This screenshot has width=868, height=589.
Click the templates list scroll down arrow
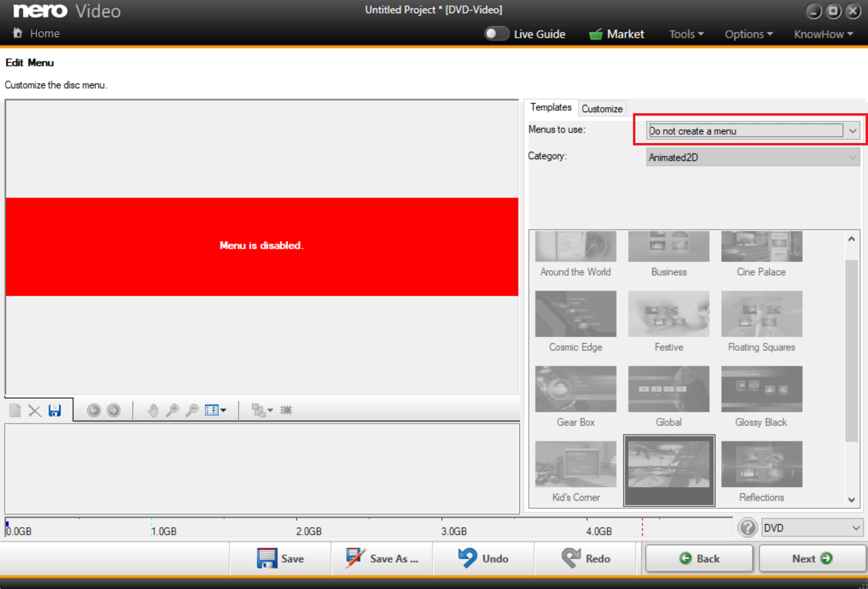pos(851,500)
